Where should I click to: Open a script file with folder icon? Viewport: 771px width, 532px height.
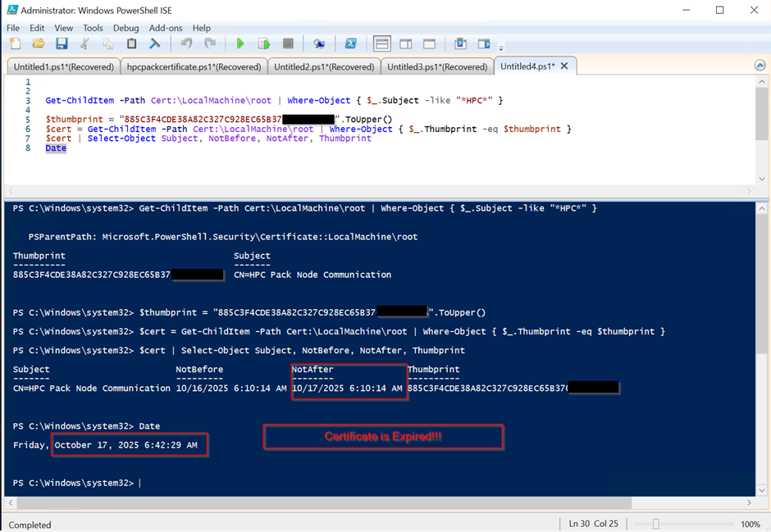(39, 43)
